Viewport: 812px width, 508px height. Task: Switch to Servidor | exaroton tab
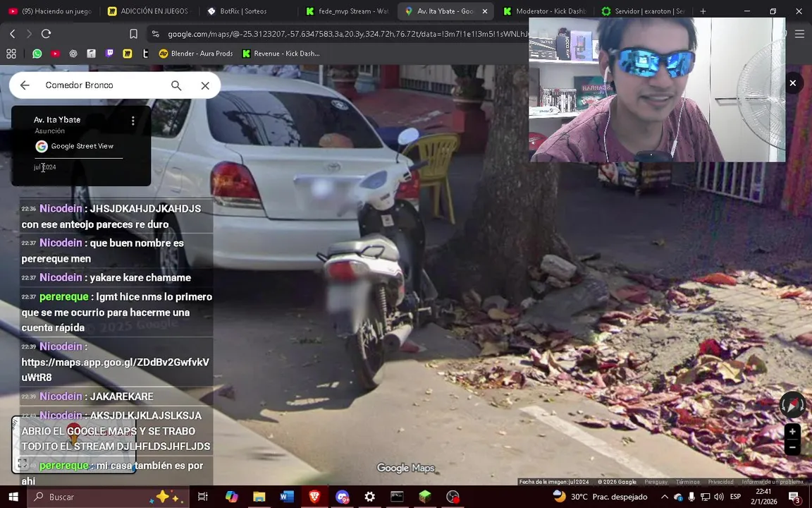(642, 11)
